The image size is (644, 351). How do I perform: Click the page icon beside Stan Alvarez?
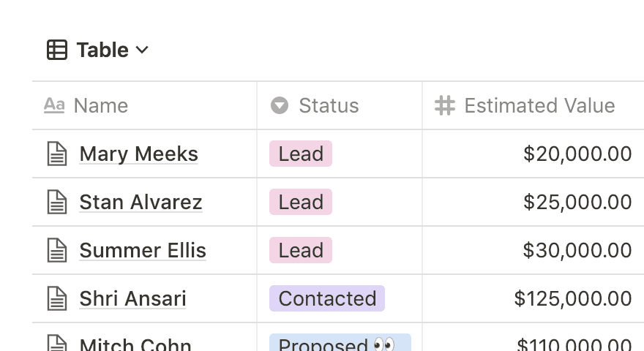[57, 202]
